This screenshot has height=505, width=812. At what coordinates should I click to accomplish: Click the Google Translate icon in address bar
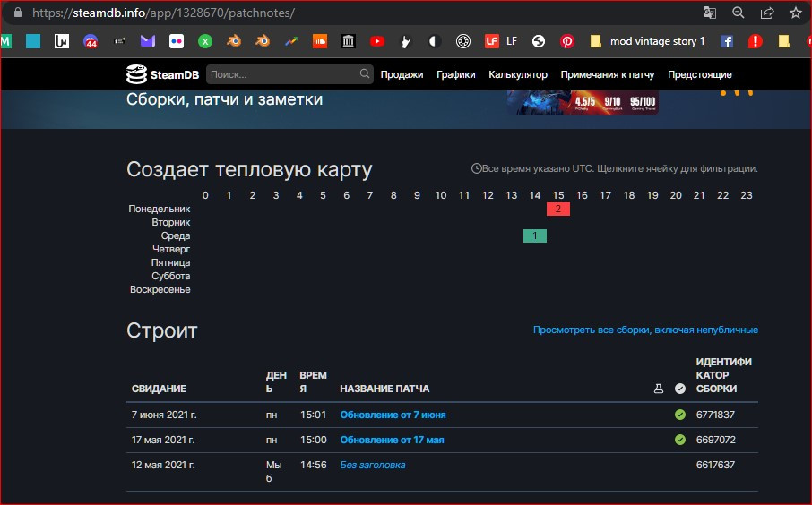[x=709, y=13]
